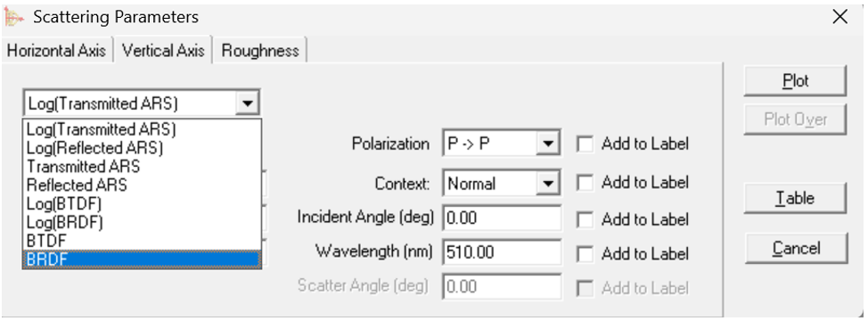Click the Plot button

coord(796,81)
